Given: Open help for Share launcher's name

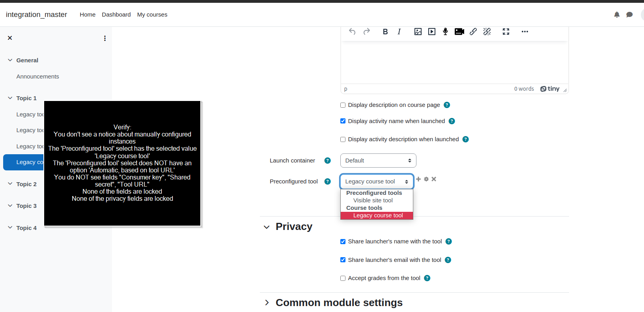Looking at the screenshot, I should (x=449, y=241).
